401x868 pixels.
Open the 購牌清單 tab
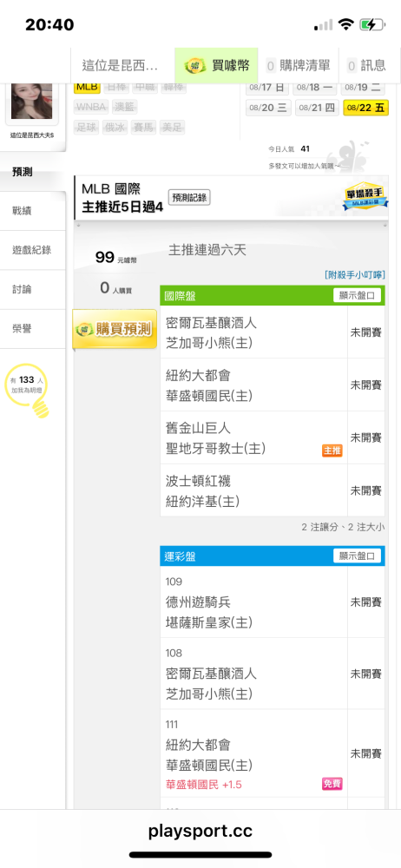pyautogui.click(x=299, y=65)
